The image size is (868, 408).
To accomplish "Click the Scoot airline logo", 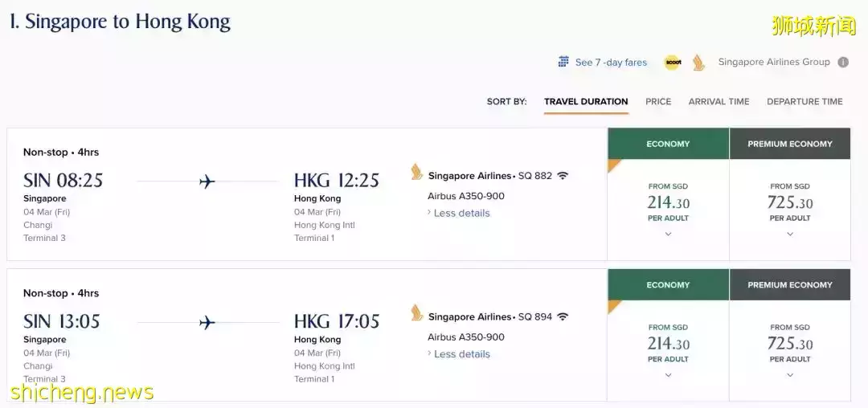I will tap(672, 62).
